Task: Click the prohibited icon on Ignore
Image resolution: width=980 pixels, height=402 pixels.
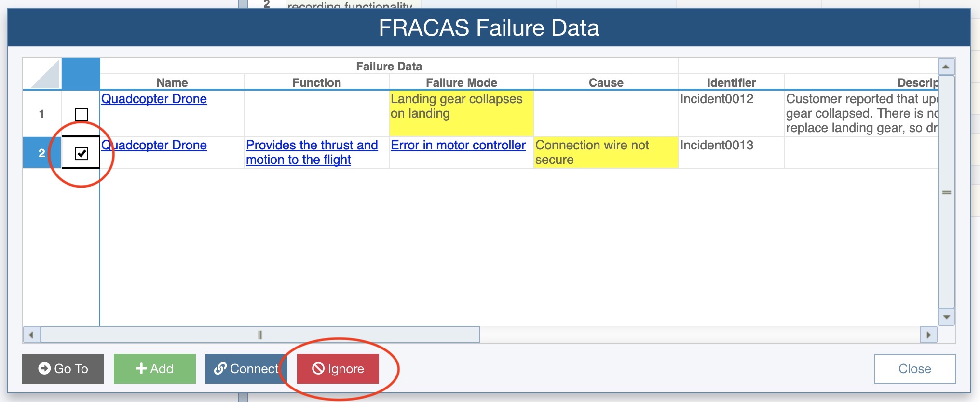Action: pos(318,369)
